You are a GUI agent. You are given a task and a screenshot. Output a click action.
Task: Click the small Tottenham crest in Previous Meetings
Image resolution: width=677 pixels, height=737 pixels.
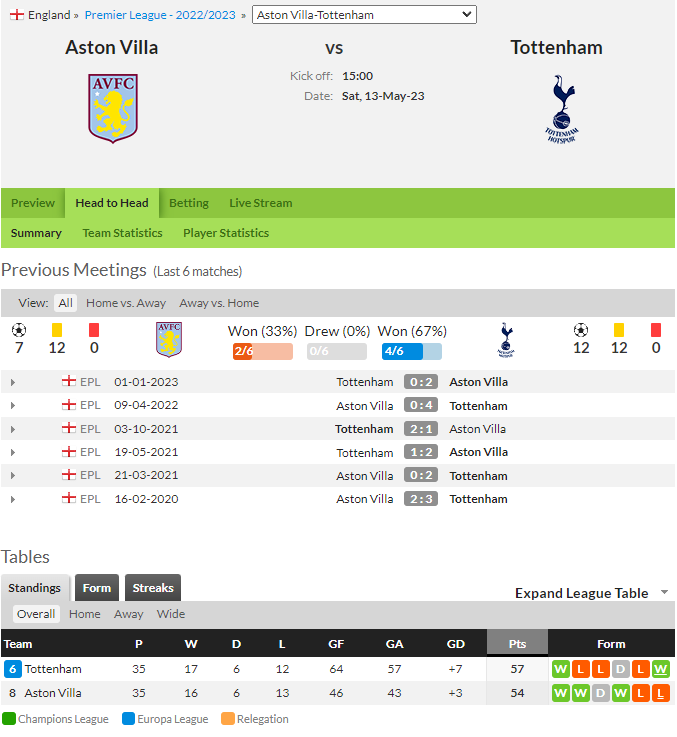point(506,340)
